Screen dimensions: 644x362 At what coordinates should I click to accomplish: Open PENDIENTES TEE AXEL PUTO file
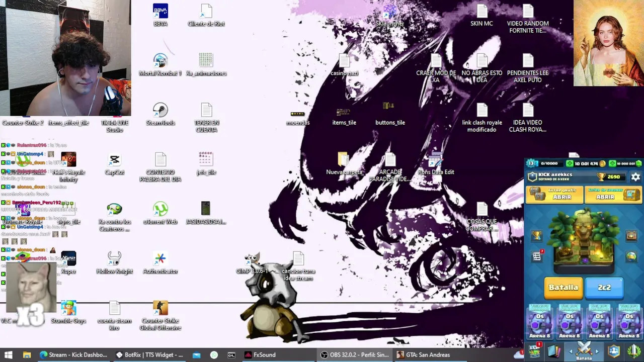click(528, 68)
